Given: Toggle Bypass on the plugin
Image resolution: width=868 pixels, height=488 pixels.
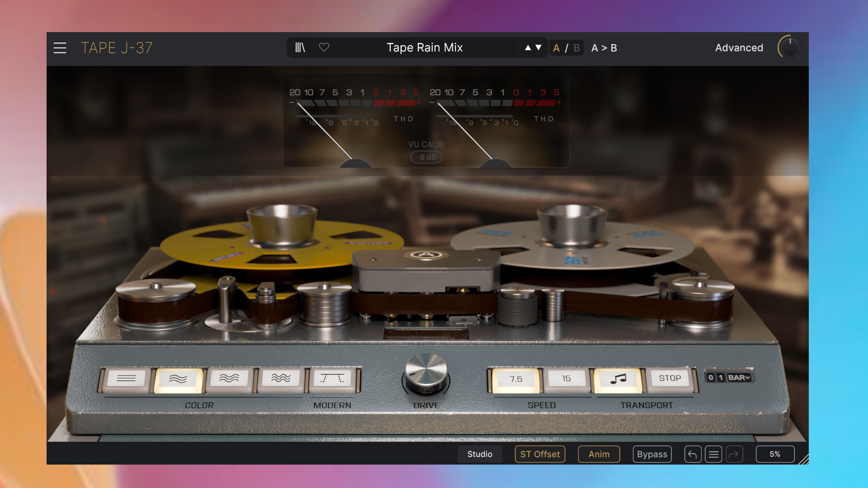Looking at the screenshot, I should [652, 454].
